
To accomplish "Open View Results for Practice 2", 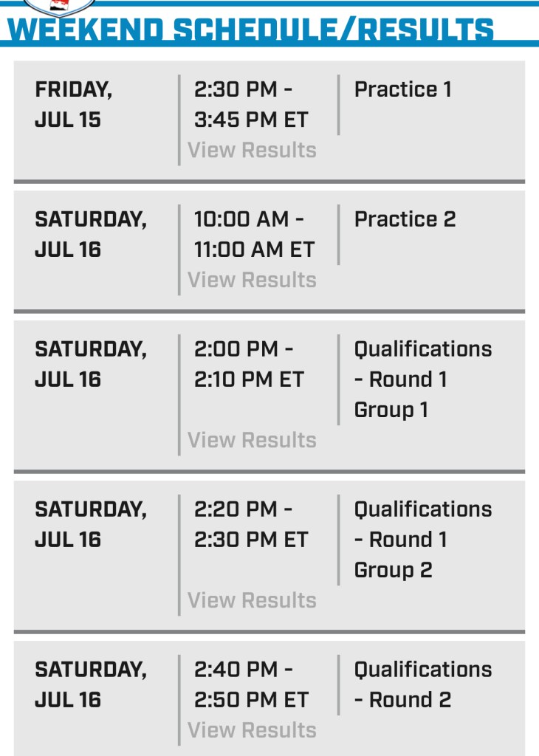I will [x=252, y=280].
